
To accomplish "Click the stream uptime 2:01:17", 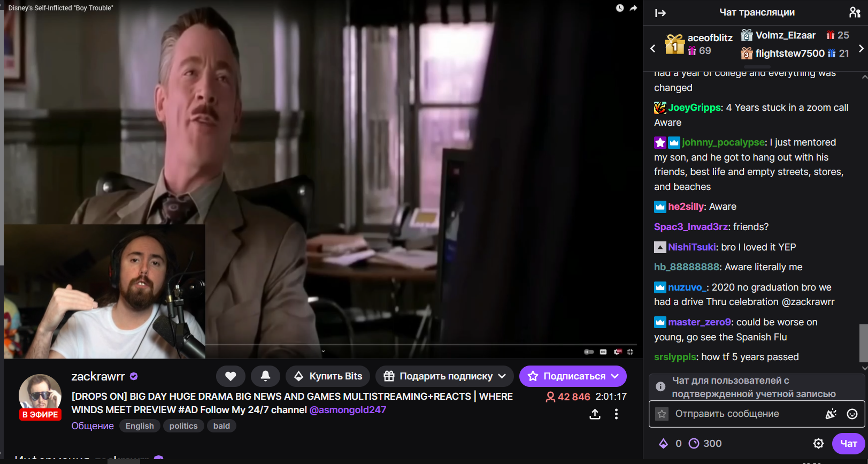I will [x=611, y=397].
